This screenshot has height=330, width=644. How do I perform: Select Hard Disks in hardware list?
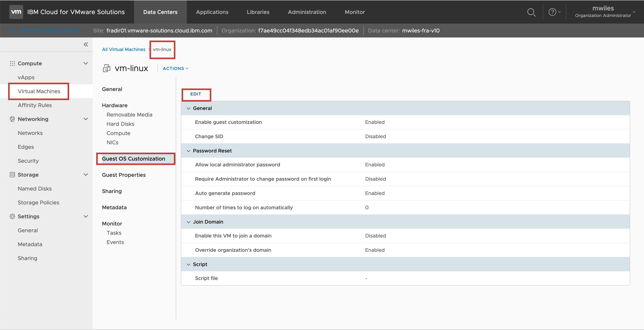pos(120,124)
